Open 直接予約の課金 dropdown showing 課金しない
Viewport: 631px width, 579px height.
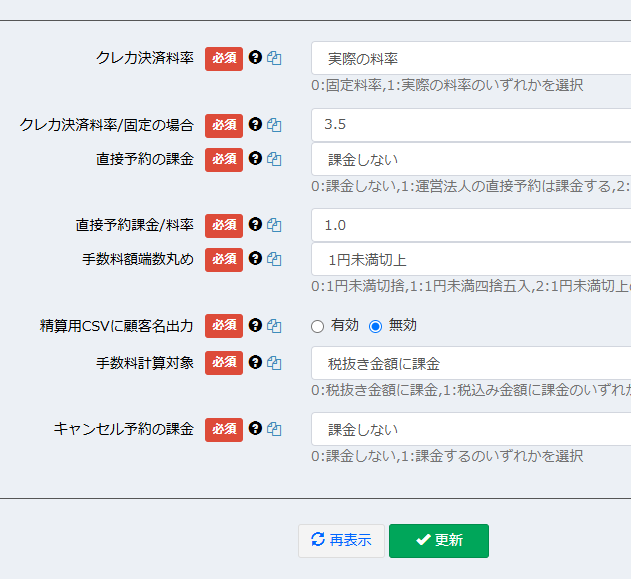click(x=471, y=159)
